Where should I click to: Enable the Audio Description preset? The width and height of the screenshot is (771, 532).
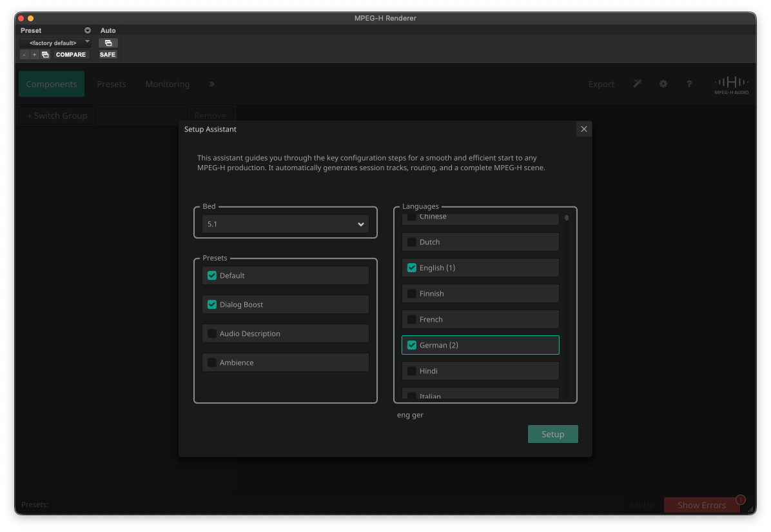[212, 334]
